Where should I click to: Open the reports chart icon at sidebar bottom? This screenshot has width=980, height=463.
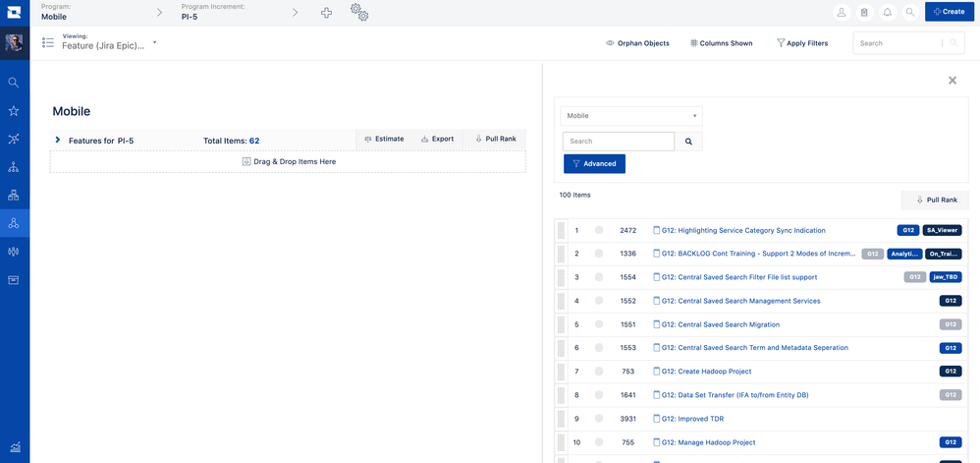[x=15, y=447]
